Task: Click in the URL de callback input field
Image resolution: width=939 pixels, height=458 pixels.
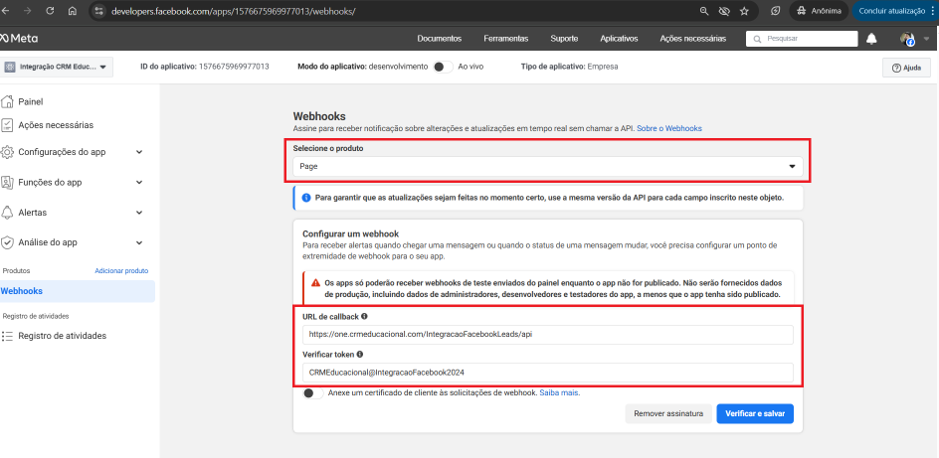Action: (x=548, y=335)
